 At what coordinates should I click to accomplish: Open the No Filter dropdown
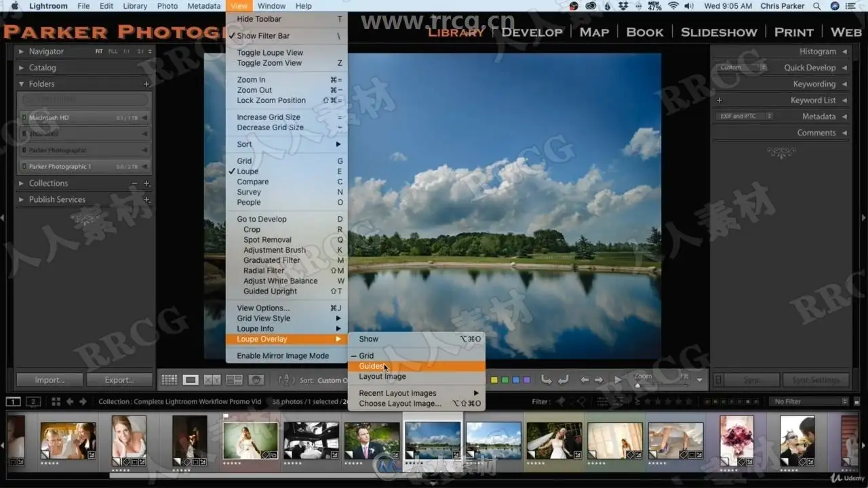810,401
